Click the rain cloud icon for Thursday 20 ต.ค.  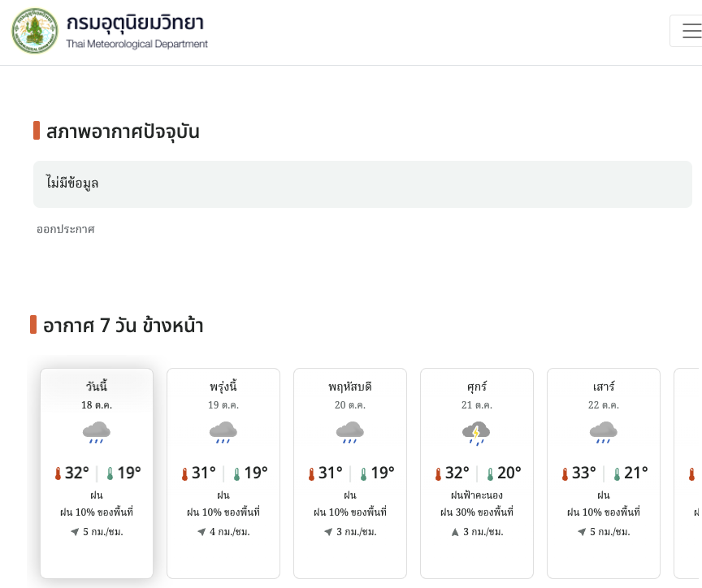coord(350,432)
